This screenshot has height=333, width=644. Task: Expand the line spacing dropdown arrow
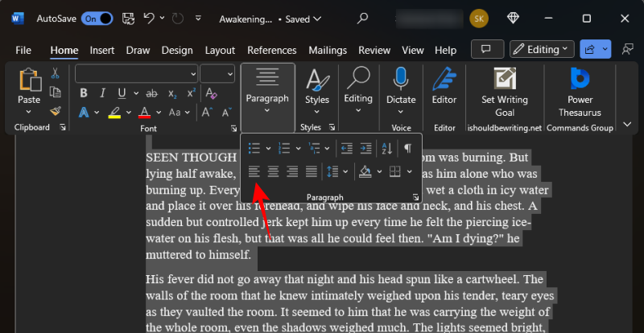pyautogui.click(x=345, y=171)
